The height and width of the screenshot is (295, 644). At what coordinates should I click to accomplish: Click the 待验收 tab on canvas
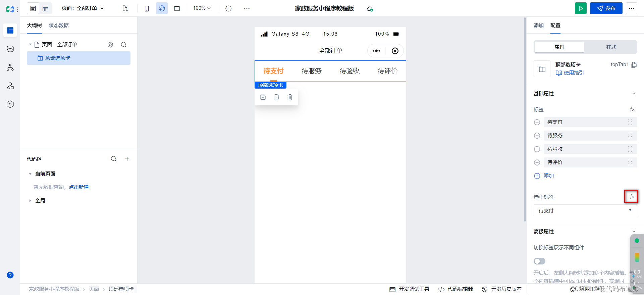(350, 71)
